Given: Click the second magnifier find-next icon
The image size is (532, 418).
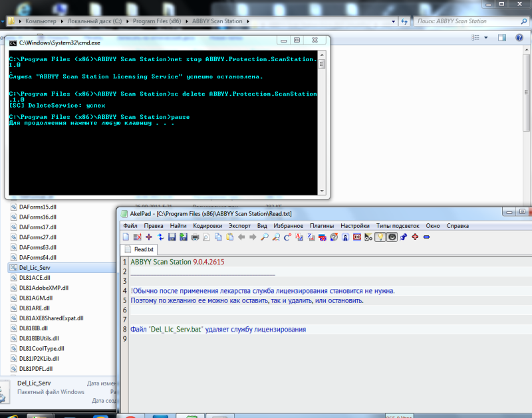Looking at the screenshot, I should click(x=276, y=237).
